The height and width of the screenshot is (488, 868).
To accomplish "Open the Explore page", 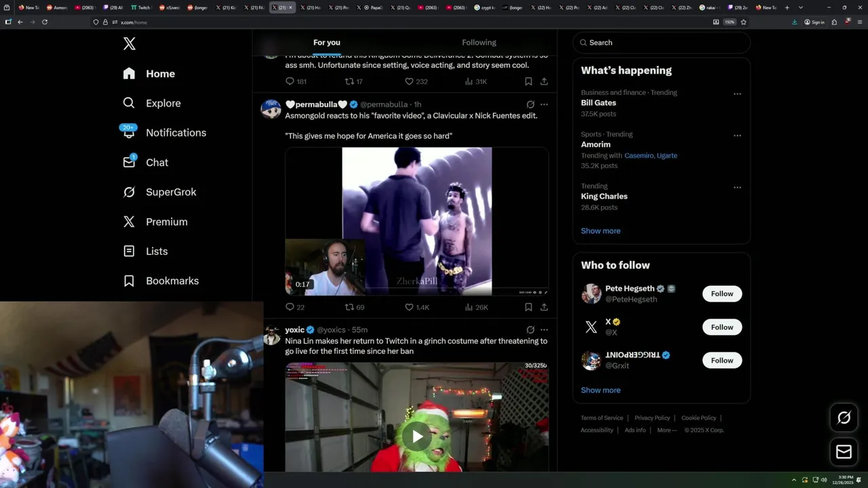I will (152, 103).
